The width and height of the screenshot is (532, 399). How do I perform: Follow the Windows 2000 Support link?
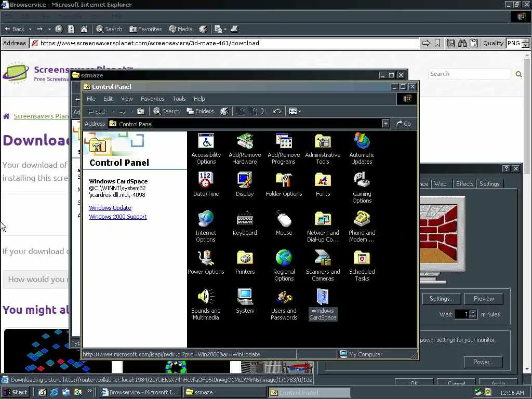pos(118,217)
